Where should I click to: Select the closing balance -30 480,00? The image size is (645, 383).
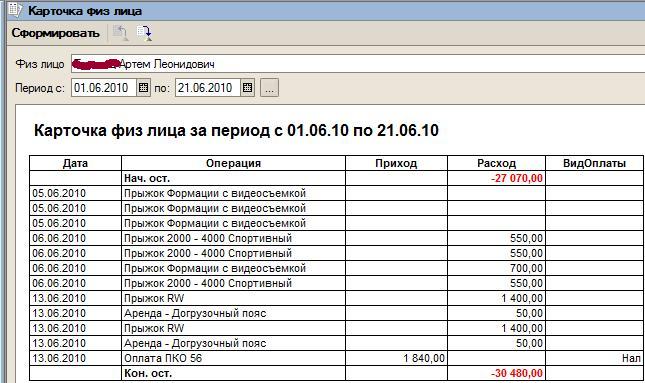[517, 373]
